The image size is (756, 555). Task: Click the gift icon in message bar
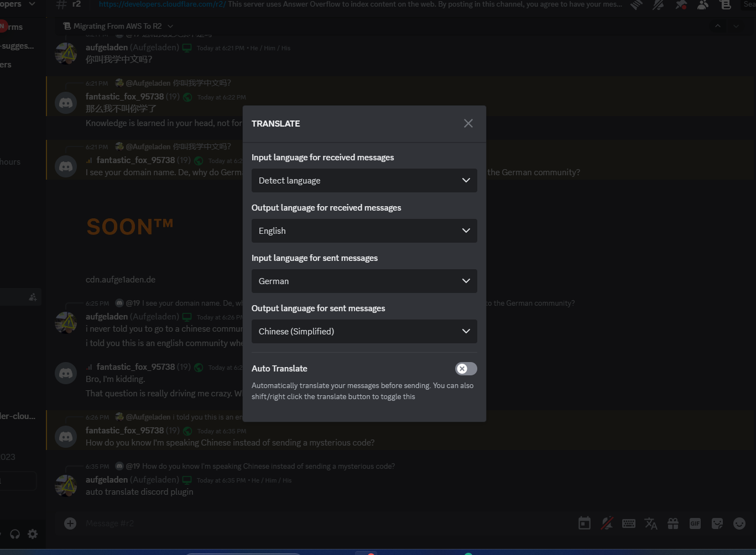(673, 523)
